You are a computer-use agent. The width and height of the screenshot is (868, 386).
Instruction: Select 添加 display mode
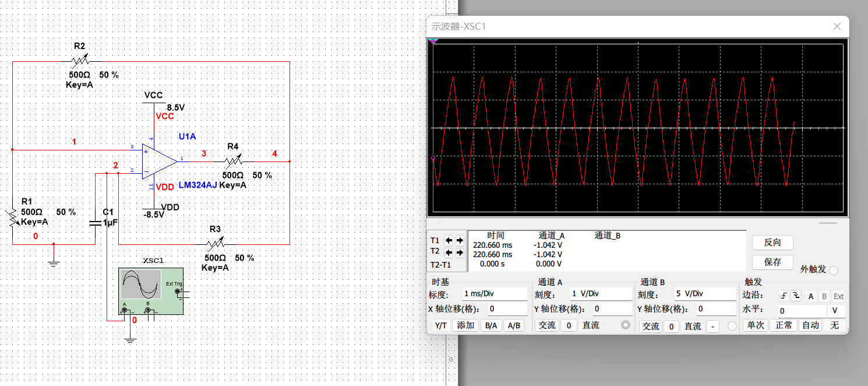pos(466,325)
